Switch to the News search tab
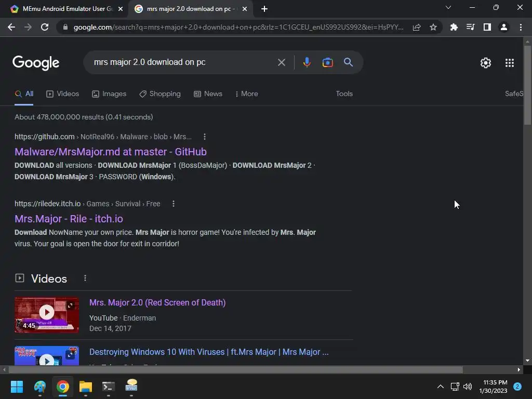The image size is (532, 399). [x=208, y=94]
